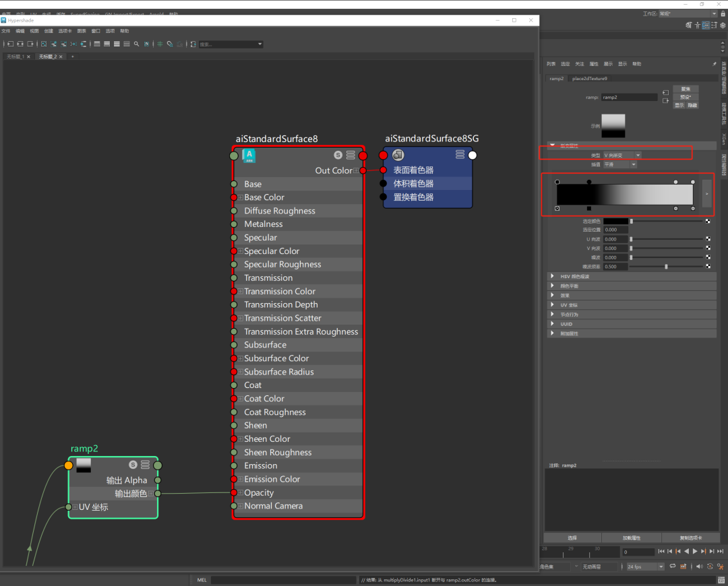Click the map checker button for U 向波

(708, 239)
